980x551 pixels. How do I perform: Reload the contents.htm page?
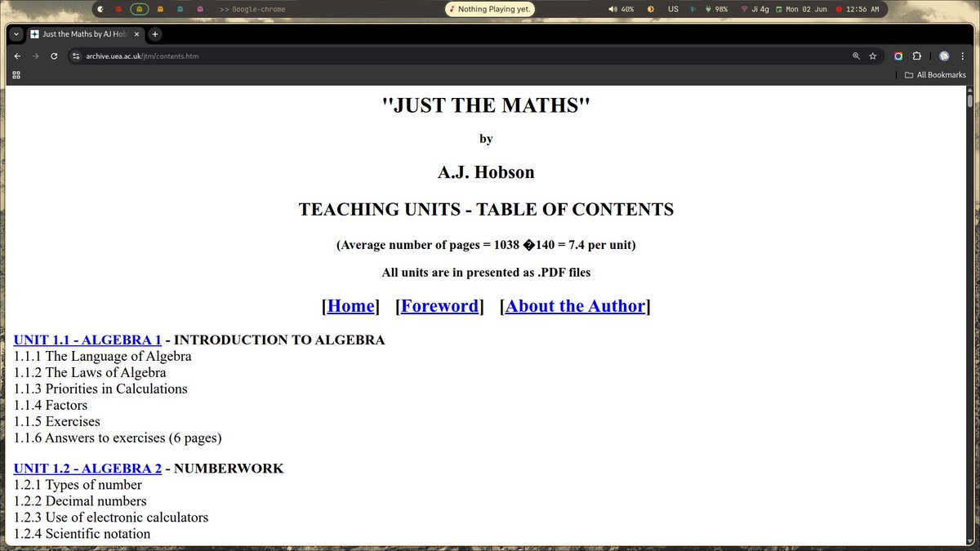point(53,56)
